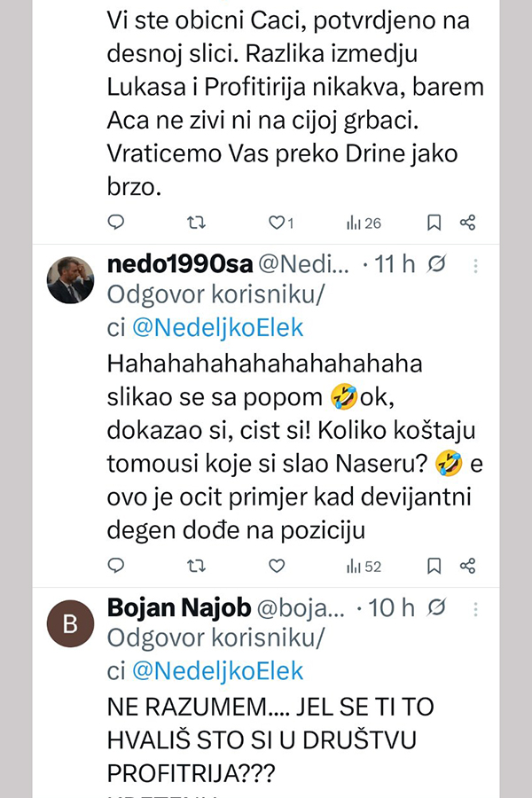
Task: Open more options for nedo1990sa's tweet
Action: point(476,264)
